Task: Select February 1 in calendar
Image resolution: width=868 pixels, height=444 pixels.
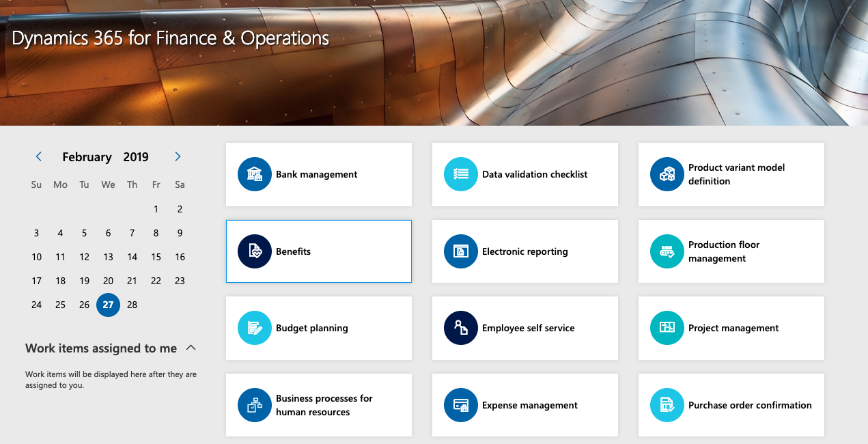Action: (156, 209)
